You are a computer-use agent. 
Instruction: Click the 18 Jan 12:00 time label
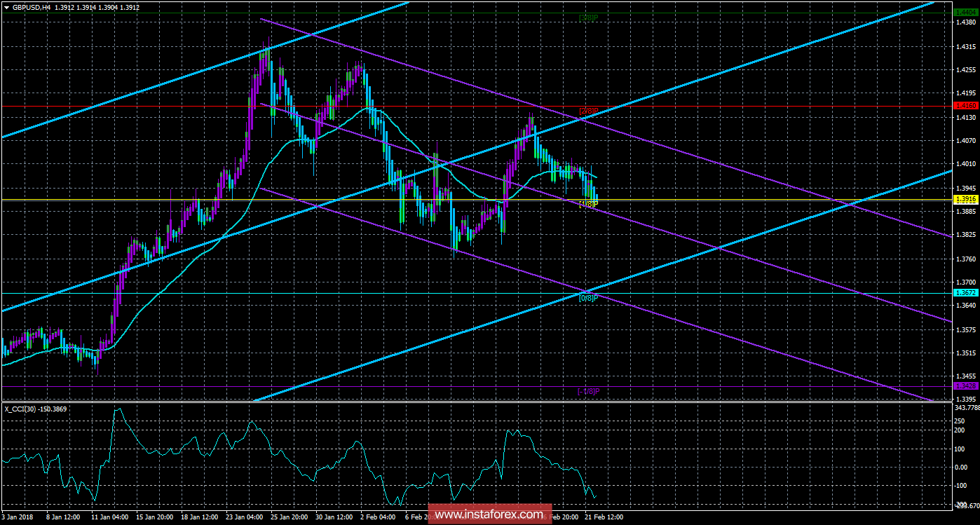click(x=199, y=517)
